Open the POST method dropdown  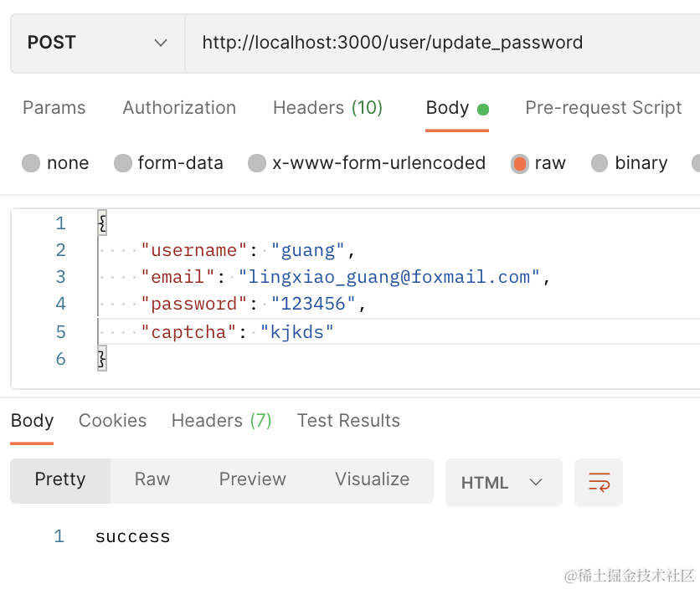[x=97, y=43]
